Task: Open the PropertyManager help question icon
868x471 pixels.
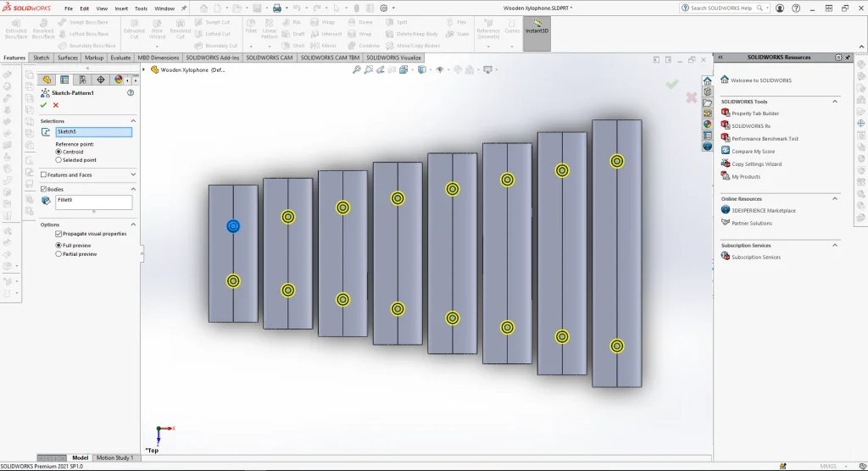Action: tap(131, 92)
